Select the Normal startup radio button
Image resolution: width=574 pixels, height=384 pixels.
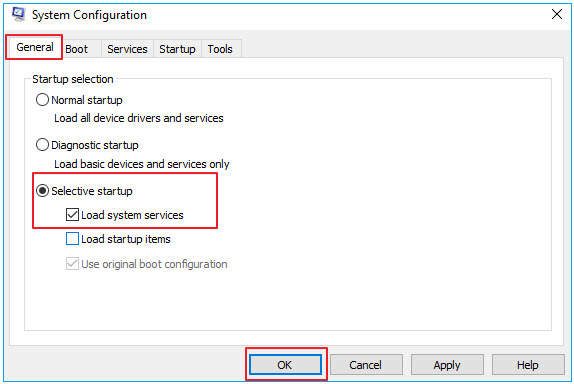[42, 100]
